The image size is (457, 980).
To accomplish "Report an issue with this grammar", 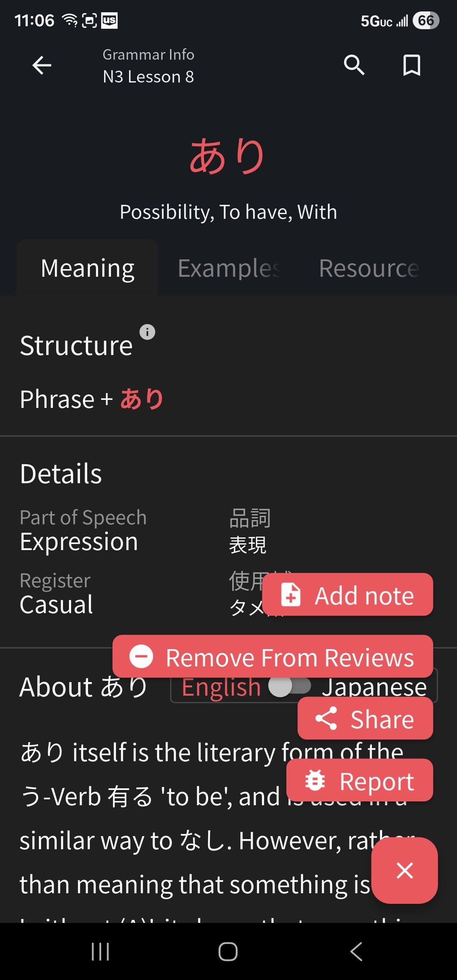I will (360, 780).
